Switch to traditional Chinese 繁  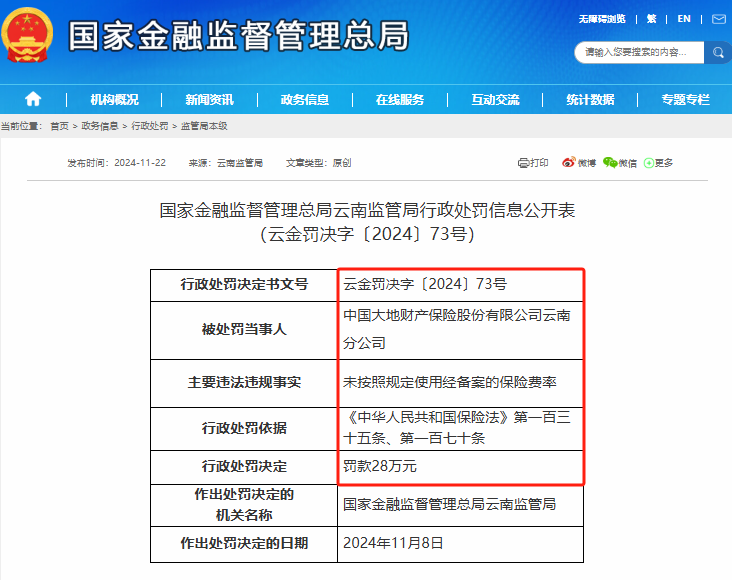click(652, 19)
